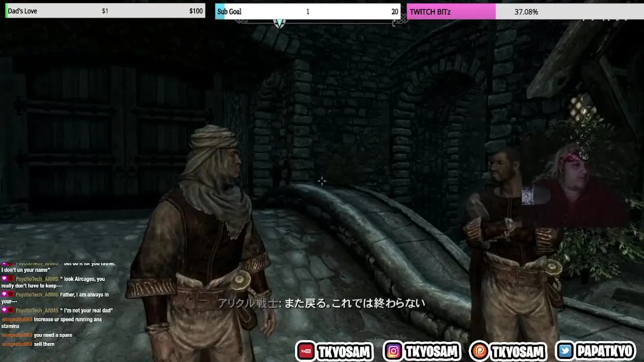The height and width of the screenshot is (362, 644).
Task: Click username PsychoTech_ARMS on "look Aircages" message
Action: pos(37,279)
